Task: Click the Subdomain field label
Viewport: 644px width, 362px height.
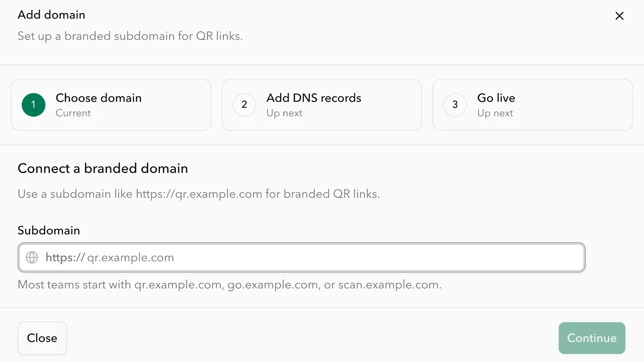Action: tap(49, 230)
